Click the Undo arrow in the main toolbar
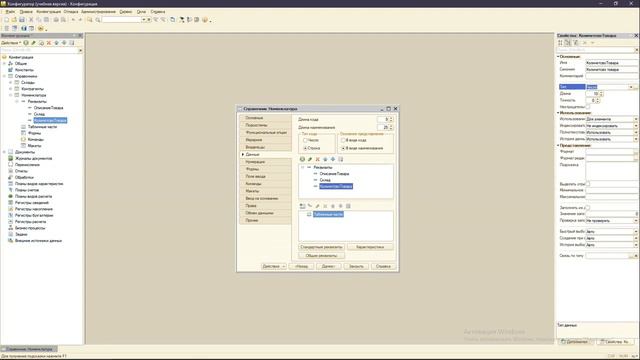Screen dimensions: 640x360 (73, 20)
